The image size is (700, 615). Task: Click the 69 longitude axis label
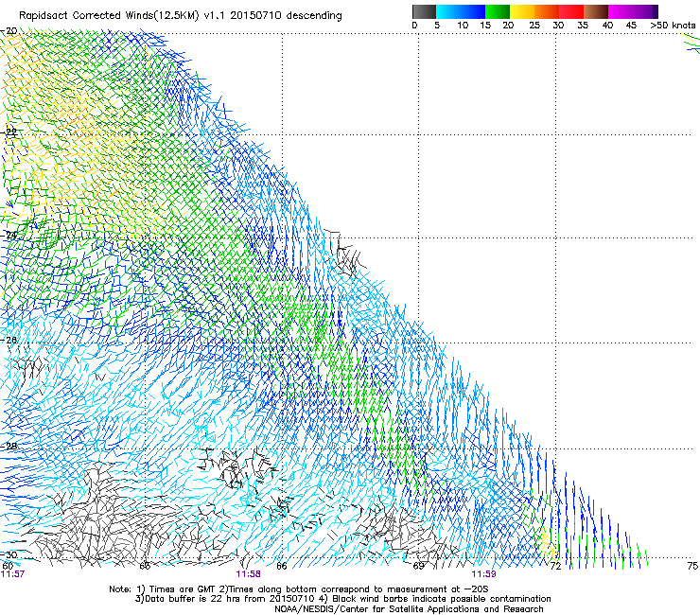418,566
